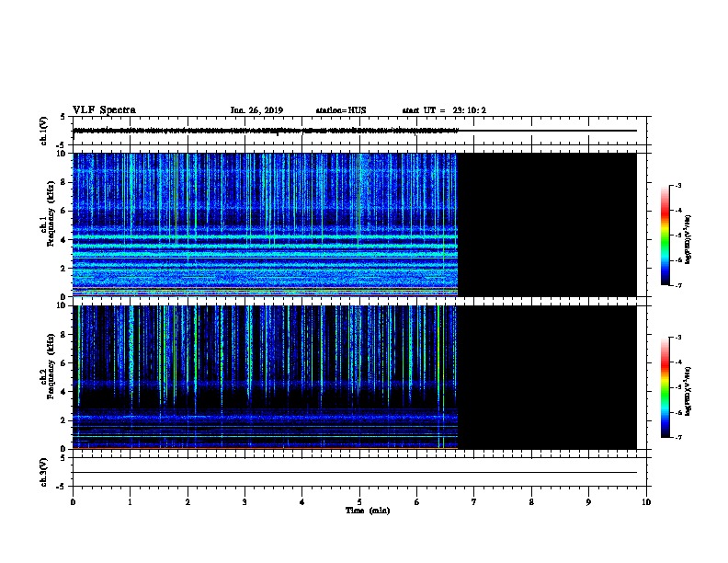Click the "0" tick on the time axis
The height and width of the screenshot is (563, 728).
pyautogui.click(x=73, y=502)
